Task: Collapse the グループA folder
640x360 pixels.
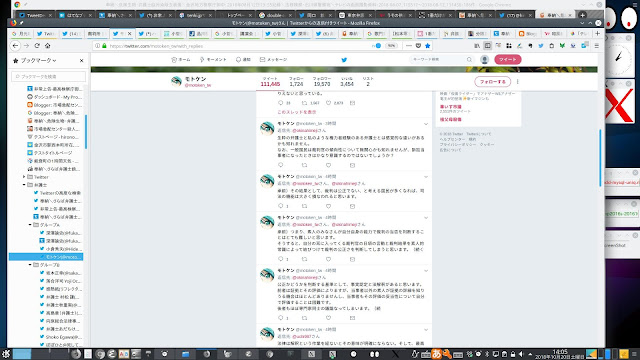Action: click(30, 225)
